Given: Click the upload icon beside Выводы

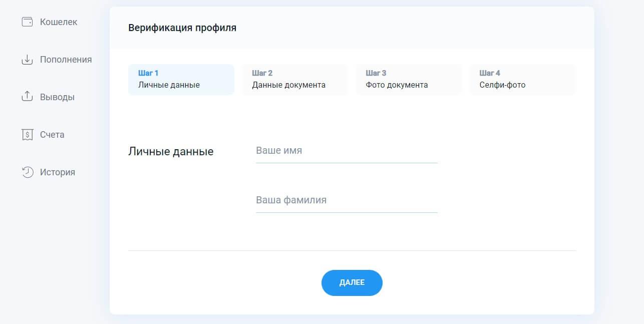Looking at the screenshot, I should pos(27,97).
